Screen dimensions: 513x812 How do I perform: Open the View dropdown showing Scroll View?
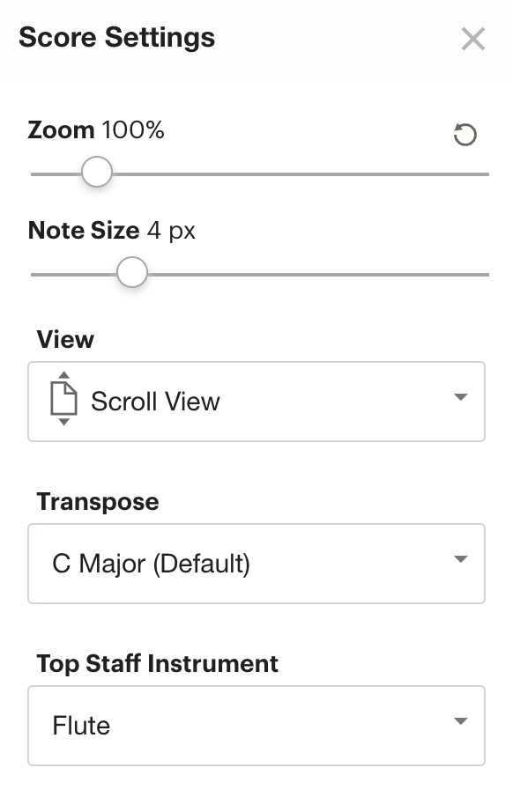[256, 402]
